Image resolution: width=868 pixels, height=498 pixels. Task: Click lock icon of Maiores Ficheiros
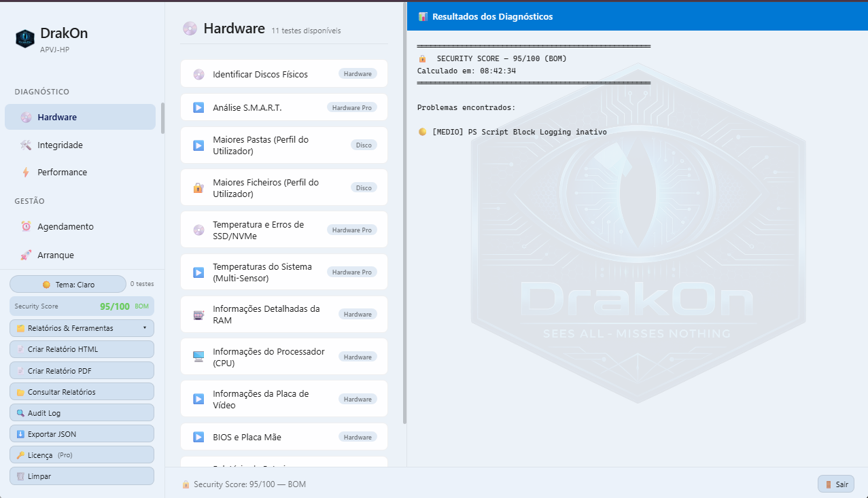(198, 188)
